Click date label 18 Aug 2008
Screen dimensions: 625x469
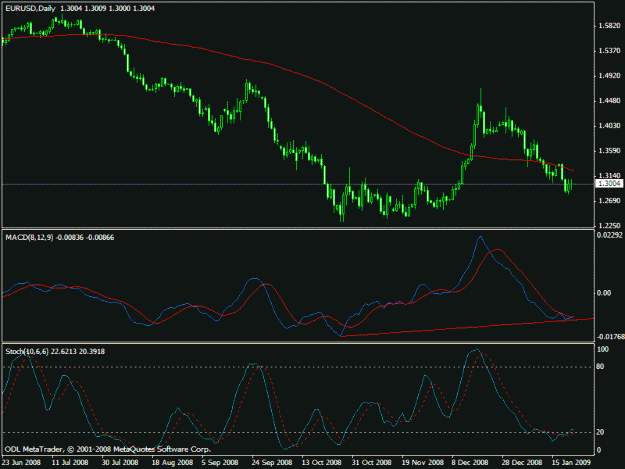coord(172,462)
